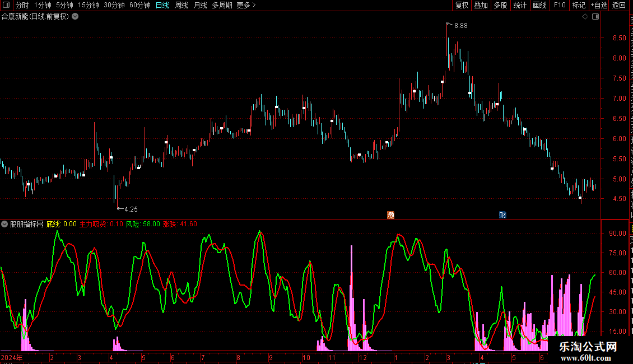633x364 pixels.
Task: Expand the 更多 periods menu
Action: coord(246,5)
